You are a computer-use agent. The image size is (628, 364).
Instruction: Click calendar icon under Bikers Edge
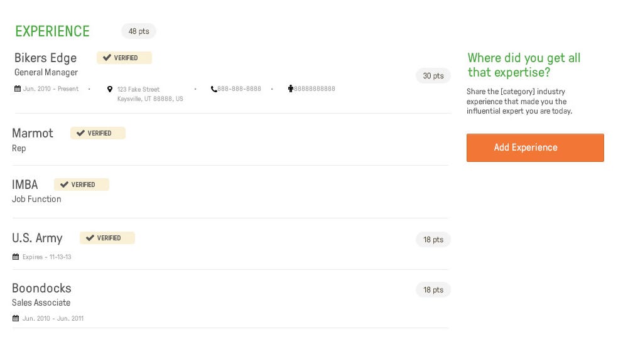coord(18,89)
